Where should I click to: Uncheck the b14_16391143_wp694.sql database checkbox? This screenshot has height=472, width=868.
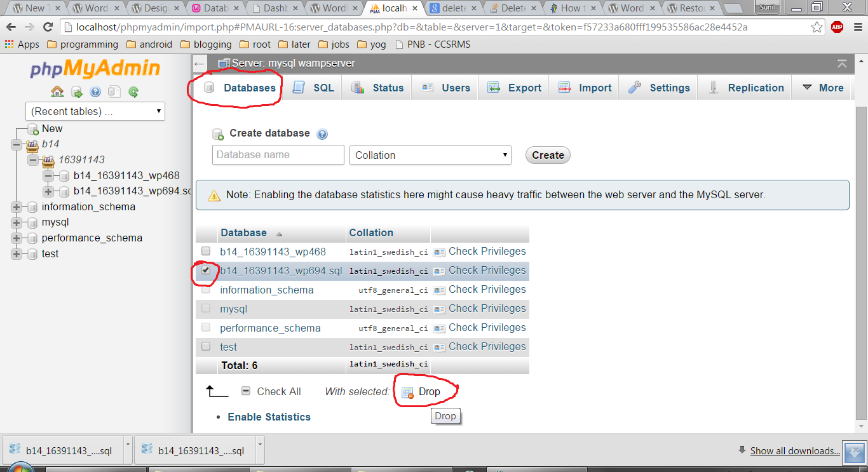[x=206, y=270]
